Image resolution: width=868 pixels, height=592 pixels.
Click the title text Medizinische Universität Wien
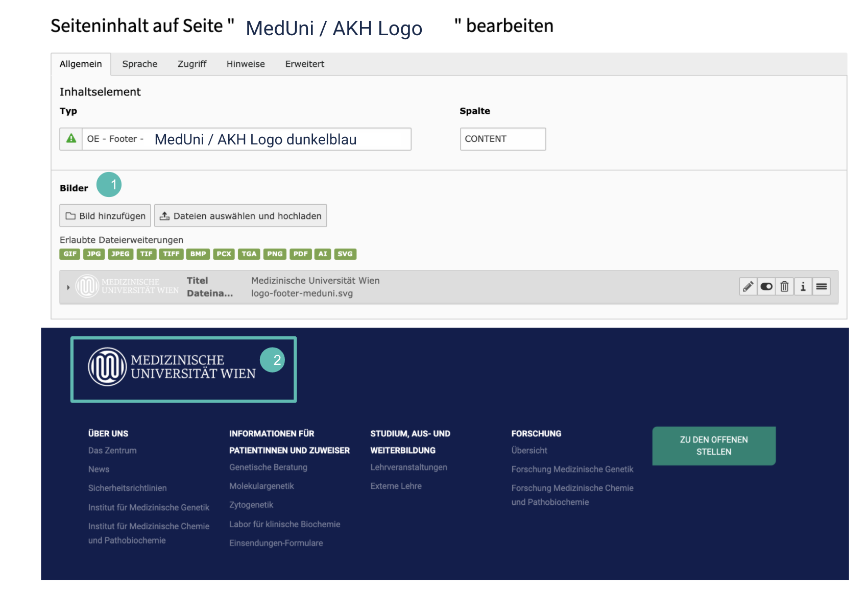coord(316,281)
